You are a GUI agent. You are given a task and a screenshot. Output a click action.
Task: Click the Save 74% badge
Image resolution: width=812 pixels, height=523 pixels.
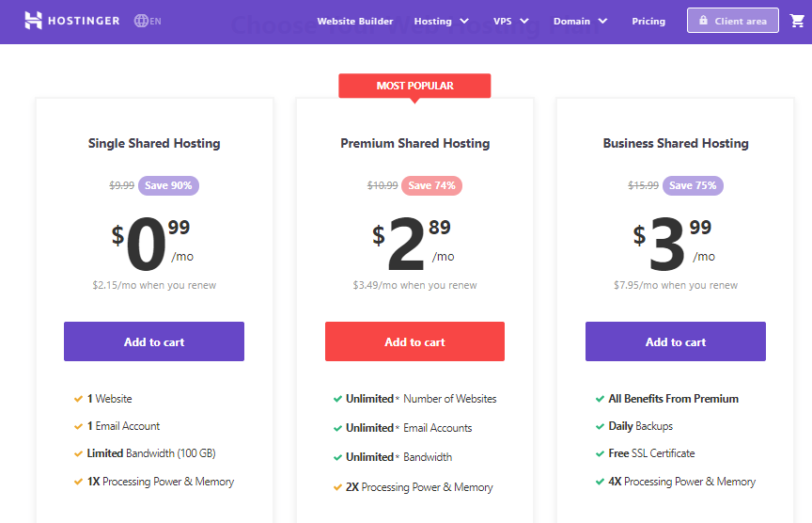431,185
